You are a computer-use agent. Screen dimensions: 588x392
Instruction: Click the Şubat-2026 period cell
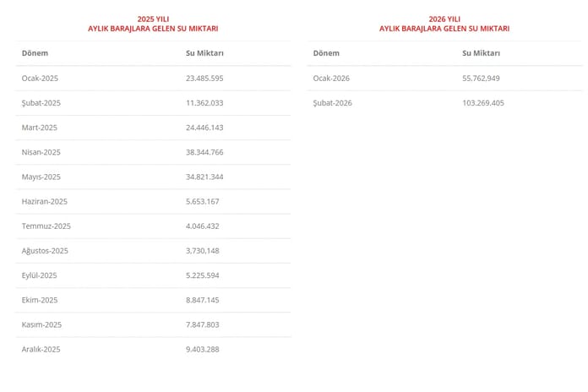(x=333, y=102)
